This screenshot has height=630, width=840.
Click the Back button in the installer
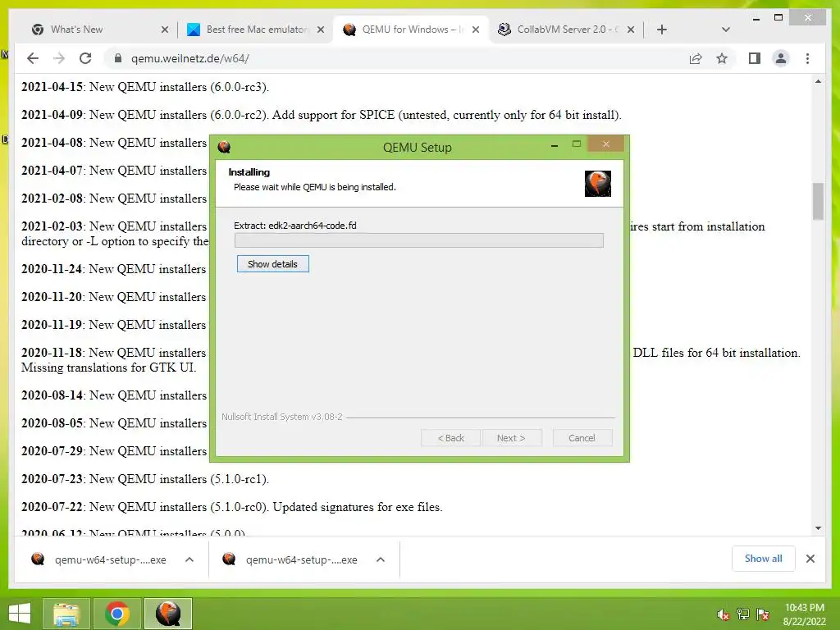click(x=451, y=438)
